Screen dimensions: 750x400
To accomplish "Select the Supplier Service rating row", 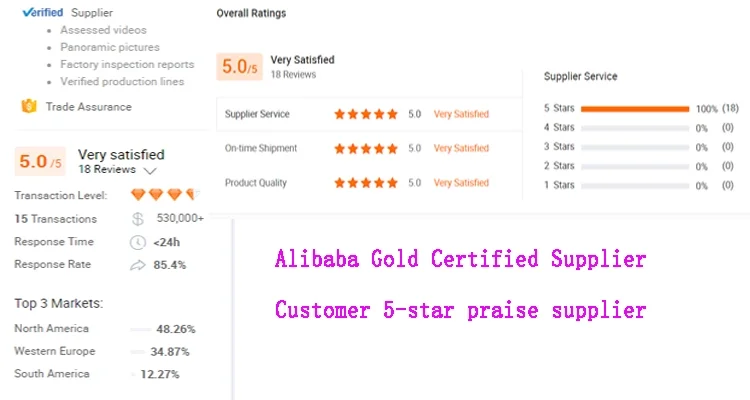I will pyautogui.click(x=369, y=114).
